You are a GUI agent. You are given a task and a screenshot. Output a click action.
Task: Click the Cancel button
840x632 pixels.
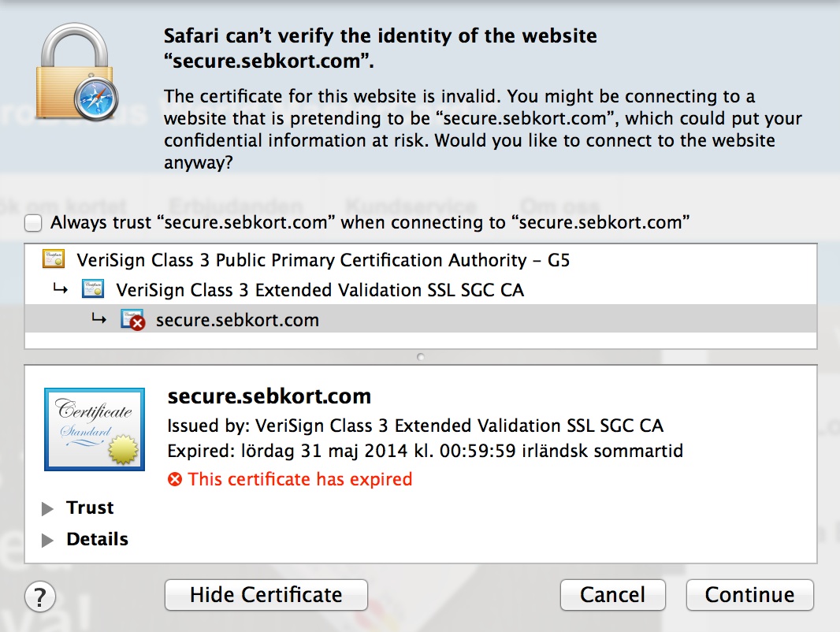pyautogui.click(x=613, y=595)
